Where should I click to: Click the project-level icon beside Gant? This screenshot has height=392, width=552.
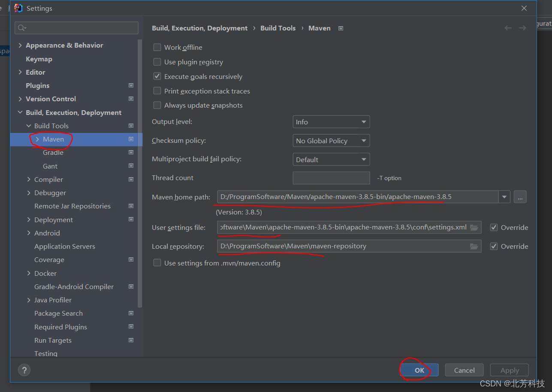(x=131, y=166)
